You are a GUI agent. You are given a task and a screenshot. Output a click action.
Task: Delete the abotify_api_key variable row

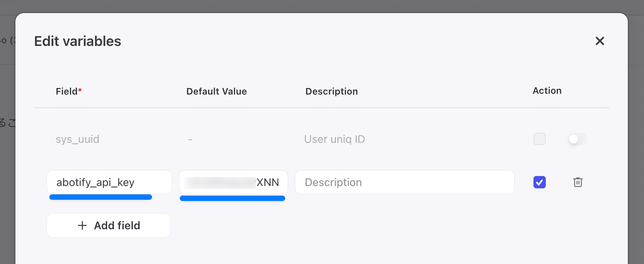pos(578,182)
